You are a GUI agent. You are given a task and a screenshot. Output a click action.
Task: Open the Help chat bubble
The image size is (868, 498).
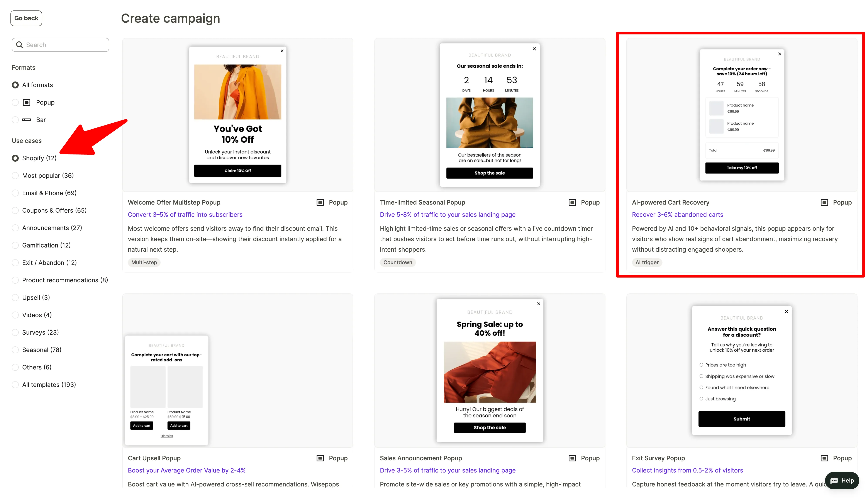click(x=842, y=480)
